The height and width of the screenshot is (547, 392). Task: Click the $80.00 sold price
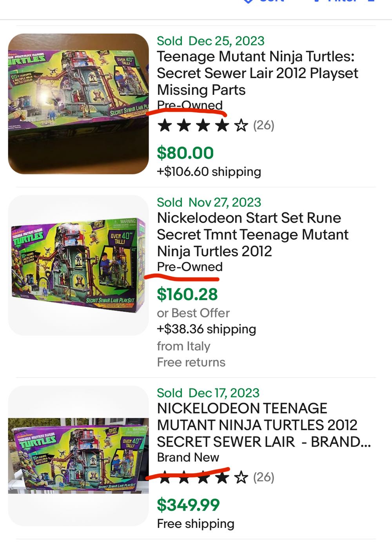[x=184, y=152]
